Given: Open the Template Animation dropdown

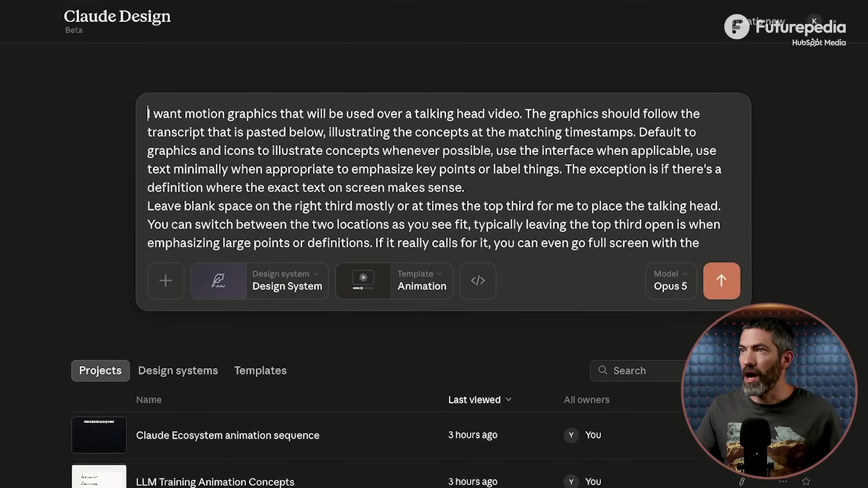Looking at the screenshot, I should [421, 281].
